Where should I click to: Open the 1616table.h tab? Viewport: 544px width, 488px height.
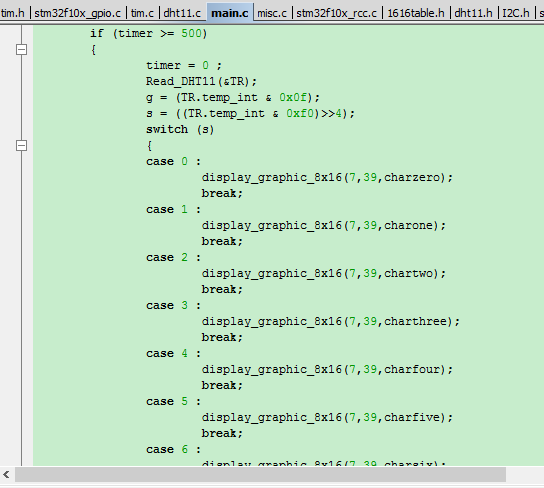pyautogui.click(x=416, y=13)
